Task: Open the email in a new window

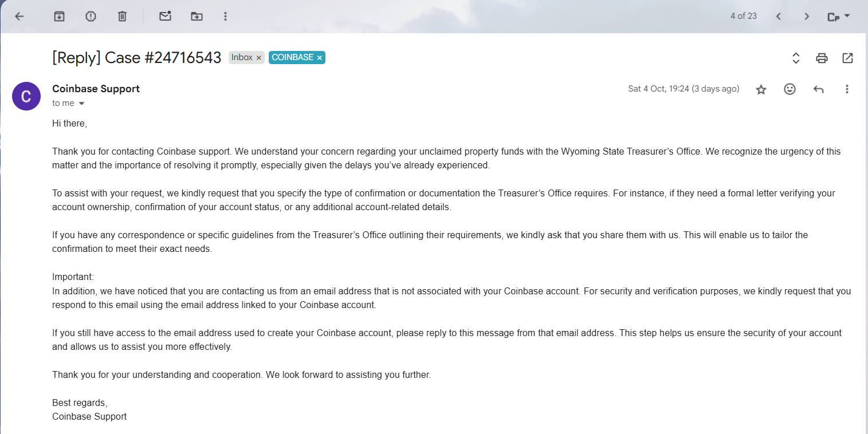Action: [x=847, y=58]
